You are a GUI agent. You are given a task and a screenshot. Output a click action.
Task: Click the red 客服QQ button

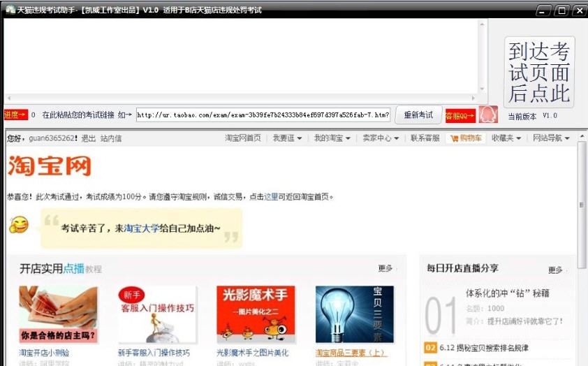coord(460,115)
